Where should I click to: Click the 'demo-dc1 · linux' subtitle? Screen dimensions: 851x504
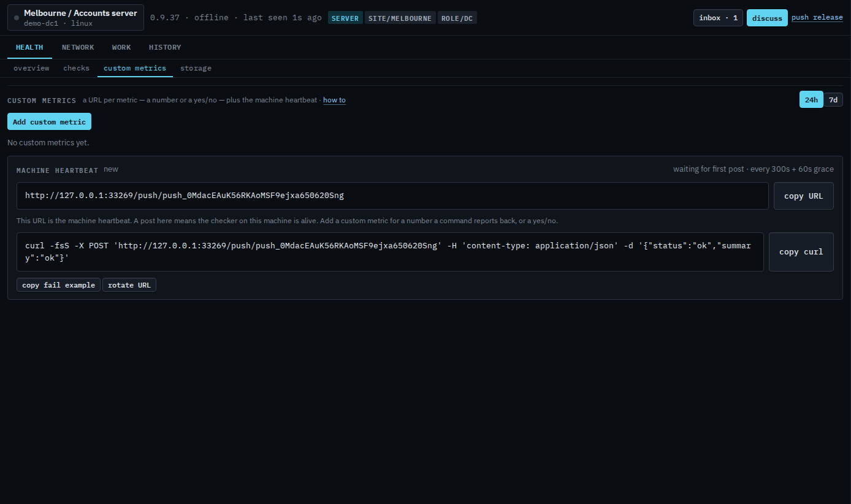pos(58,23)
